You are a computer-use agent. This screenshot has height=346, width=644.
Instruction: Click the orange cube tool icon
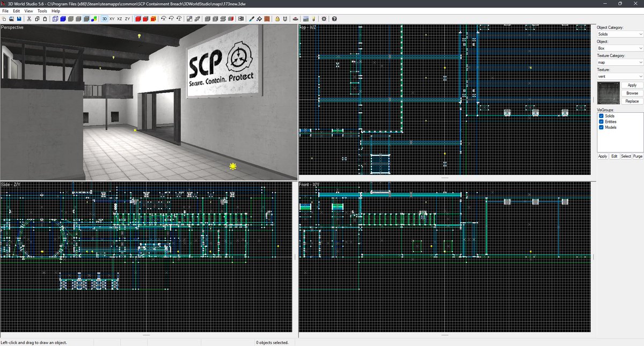[153, 19]
